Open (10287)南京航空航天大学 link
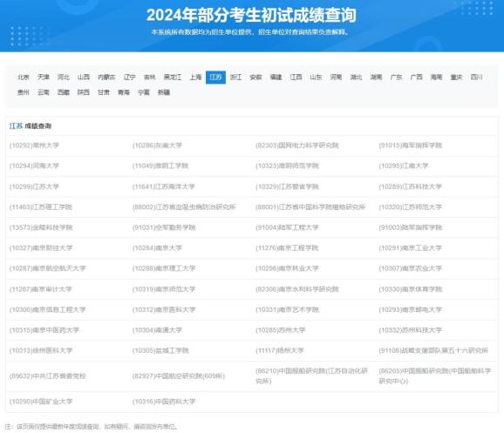Screen dimensions: 504x433 (48, 268)
